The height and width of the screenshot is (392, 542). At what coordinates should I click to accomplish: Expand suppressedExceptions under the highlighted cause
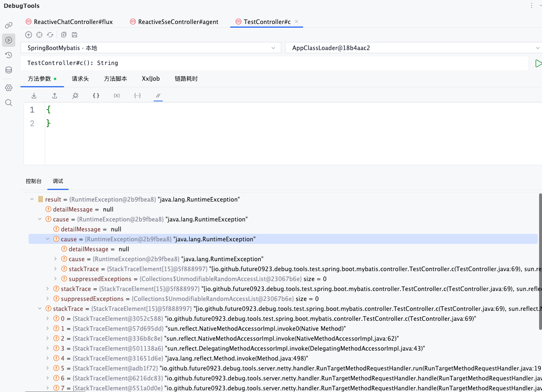tap(55, 279)
